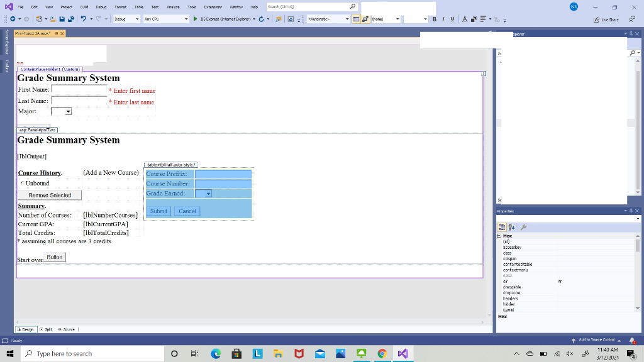The image size is (644, 362).
Task: Toggle Bold formatting in the toolbar
Action: pyautogui.click(x=434, y=19)
